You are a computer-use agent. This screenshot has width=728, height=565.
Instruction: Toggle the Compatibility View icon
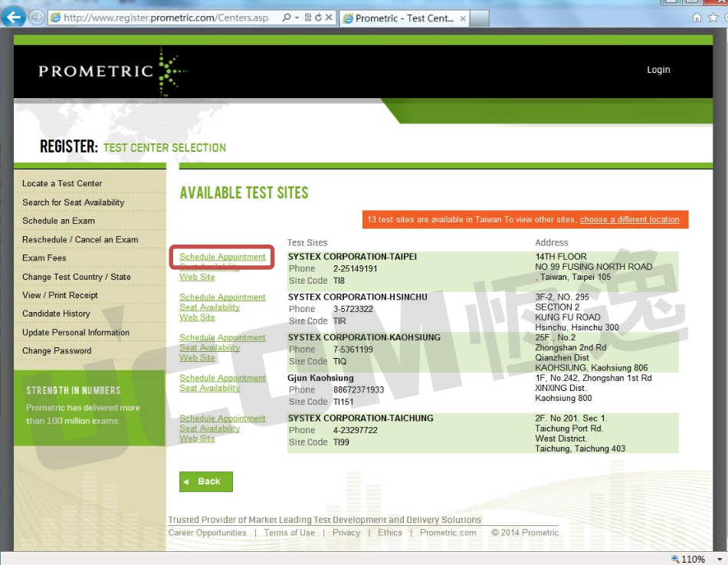[x=307, y=18]
